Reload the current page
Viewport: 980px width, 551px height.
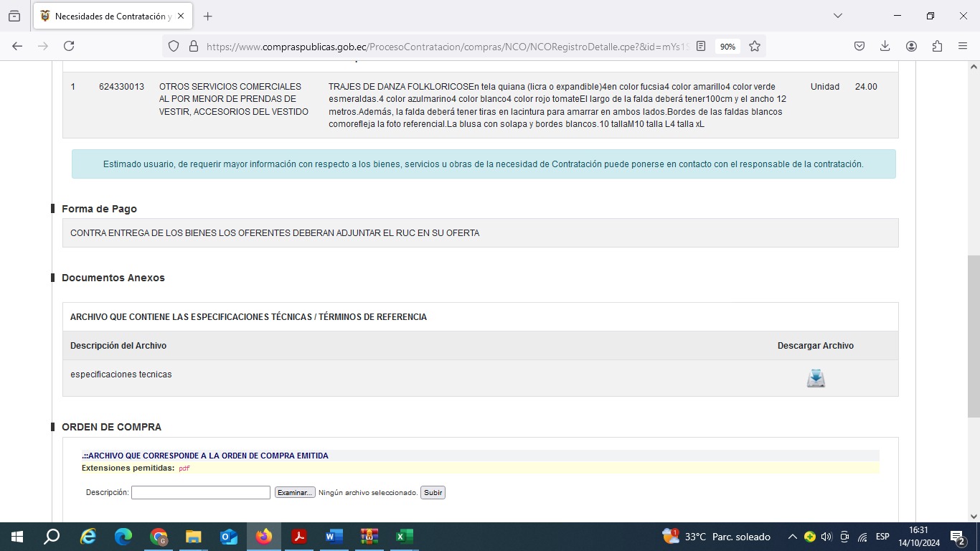[x=69, y=46]
